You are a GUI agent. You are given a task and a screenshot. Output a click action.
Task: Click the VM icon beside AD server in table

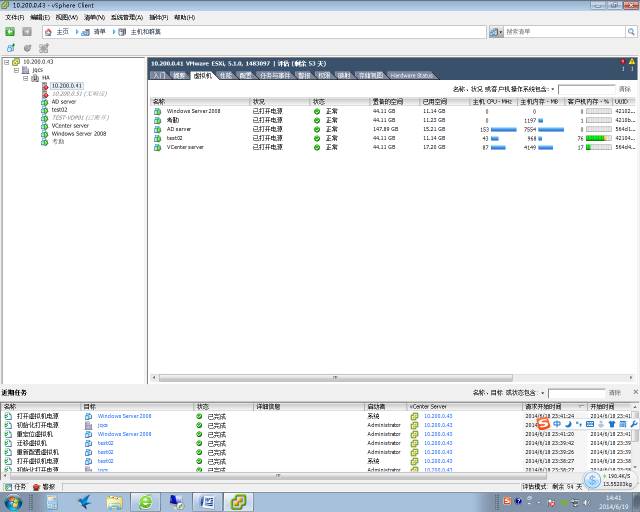(x=157, y=129)
